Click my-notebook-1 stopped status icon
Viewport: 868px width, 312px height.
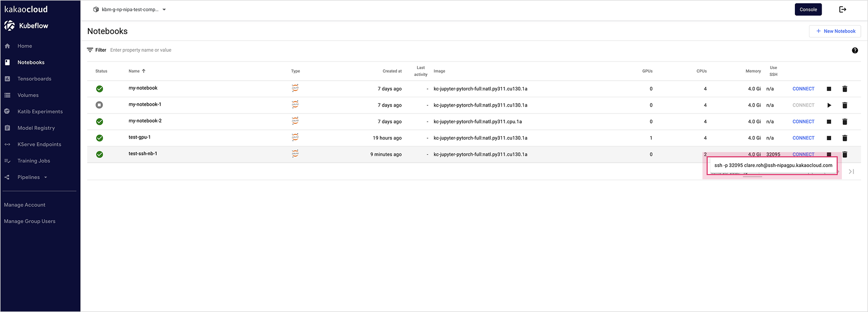click(99, 105)
